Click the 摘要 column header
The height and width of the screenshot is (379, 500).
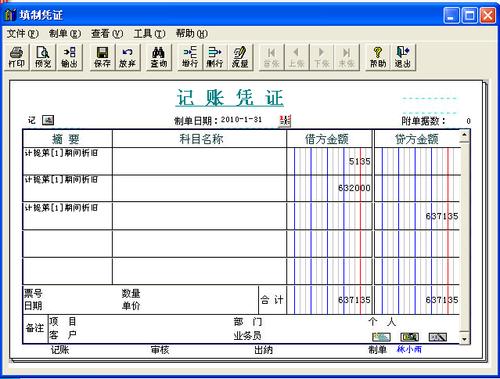(x=67, y=139)
